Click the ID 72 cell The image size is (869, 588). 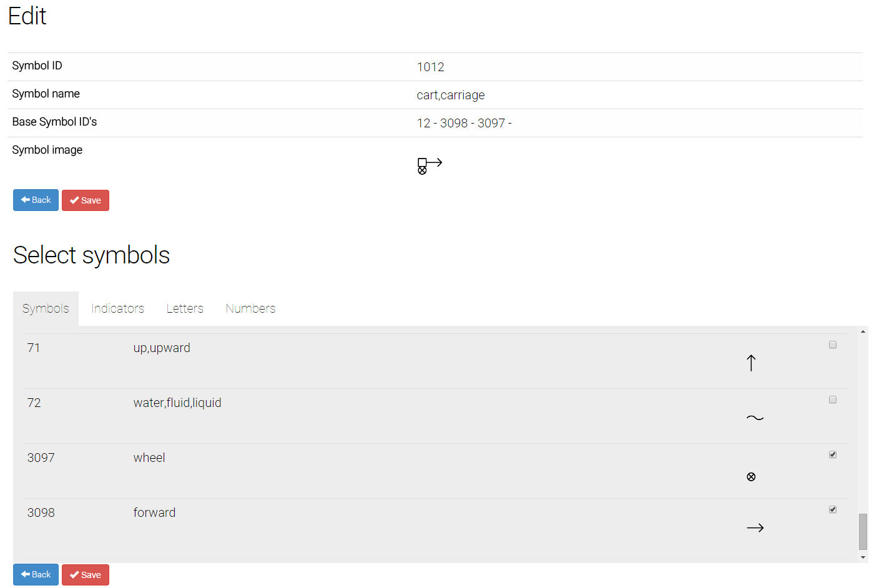[x=34, y=403]
